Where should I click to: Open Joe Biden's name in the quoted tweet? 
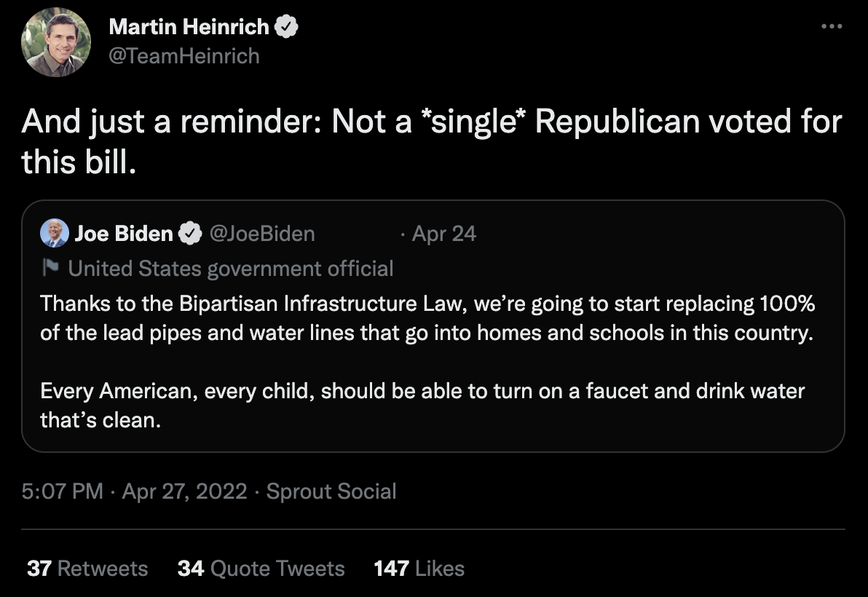[x=124, y=234]
